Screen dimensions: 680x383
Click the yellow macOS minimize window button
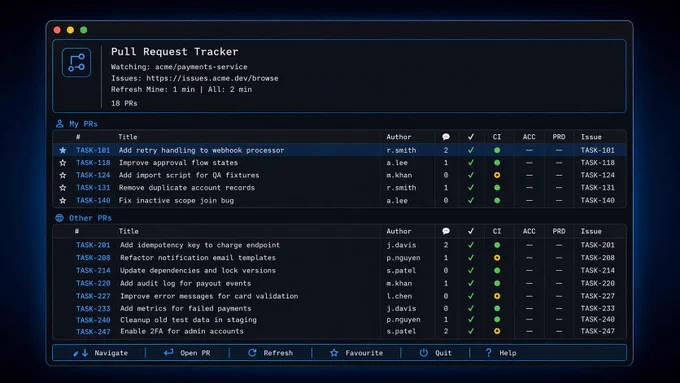70,30
